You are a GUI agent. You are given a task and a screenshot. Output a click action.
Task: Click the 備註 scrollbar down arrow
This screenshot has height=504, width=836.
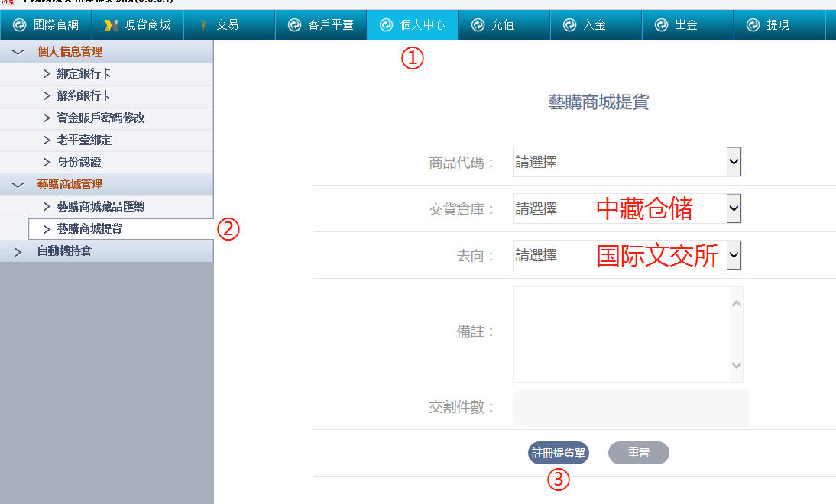tap(736, 366)
